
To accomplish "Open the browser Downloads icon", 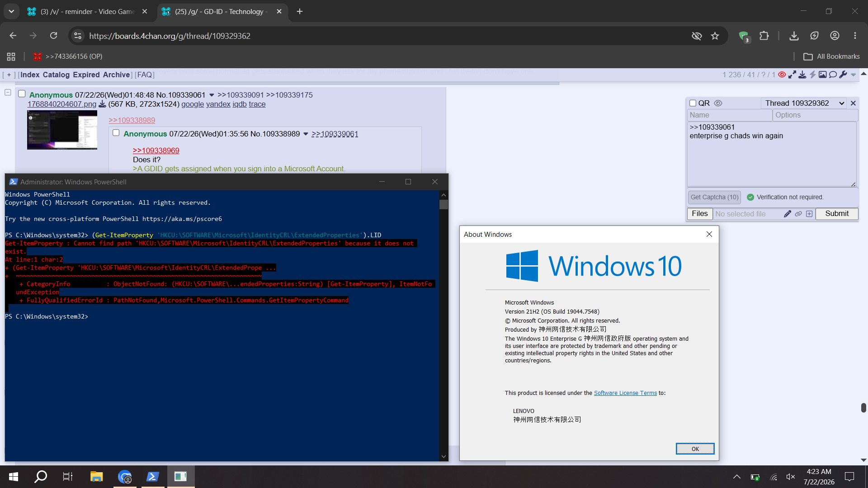I will (x=794, y=36).
